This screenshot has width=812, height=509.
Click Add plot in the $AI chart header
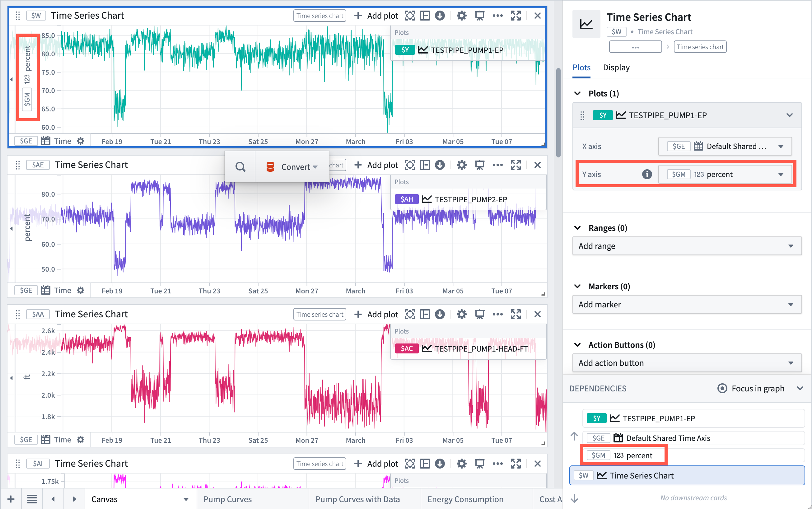[376, 464]
